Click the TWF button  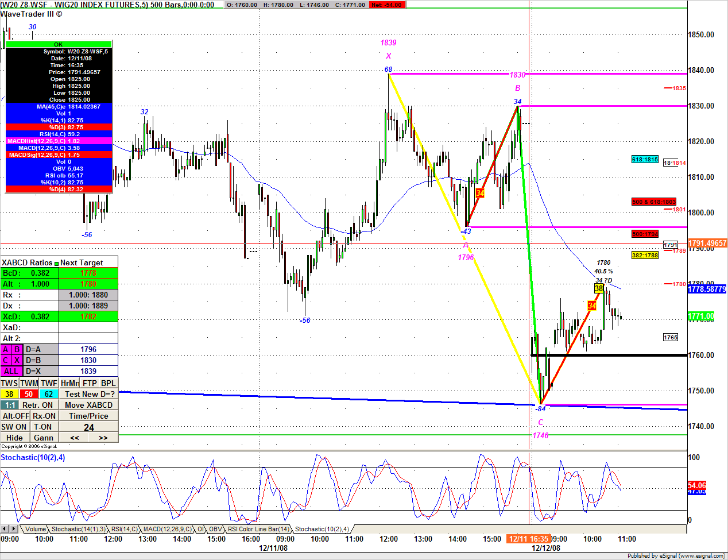point(49,383)
